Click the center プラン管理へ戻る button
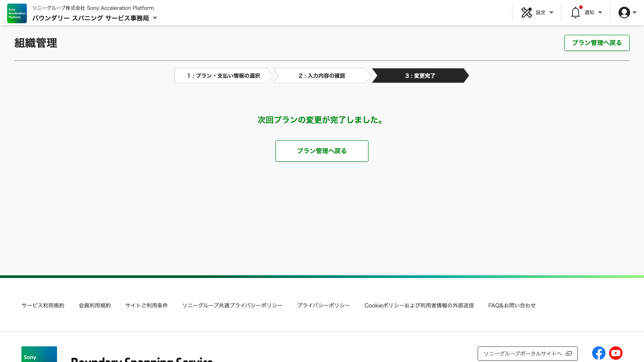The image size is (644, 362). (x=322, y=151)
